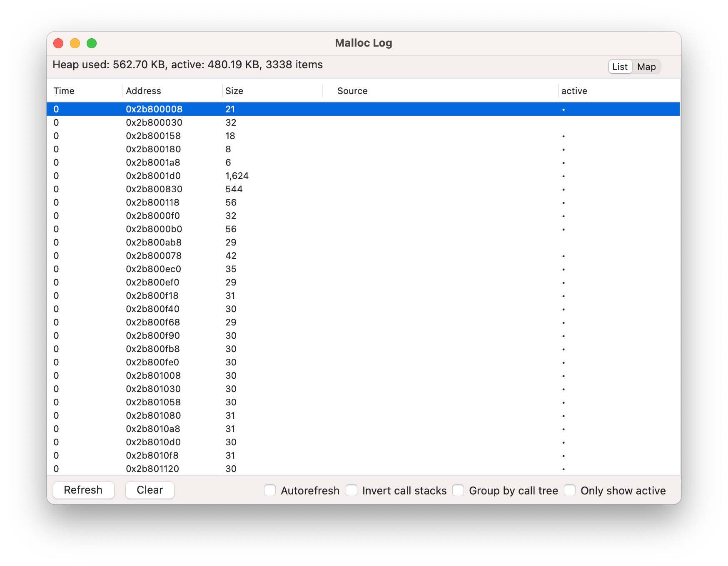Select the entry at address 0x2b800ab8
This screenshot has height=566, width=728.
click(x=154, y=242)
